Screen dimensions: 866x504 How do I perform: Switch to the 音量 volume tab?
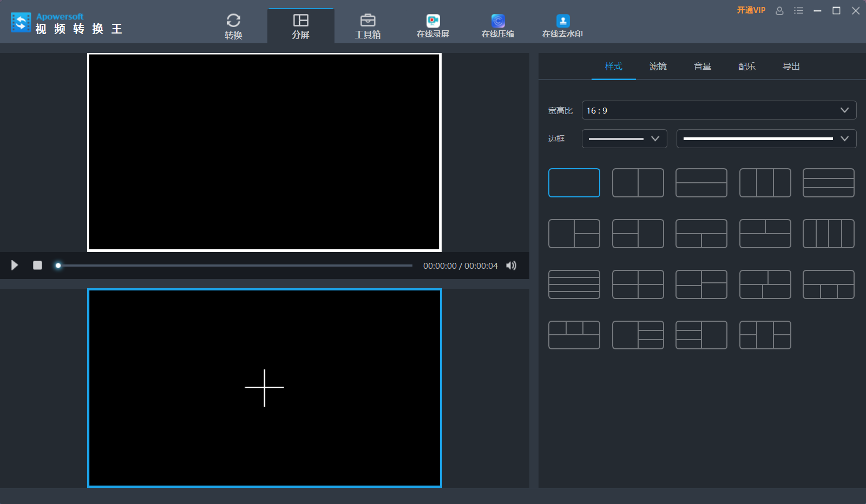pos(703,66)
